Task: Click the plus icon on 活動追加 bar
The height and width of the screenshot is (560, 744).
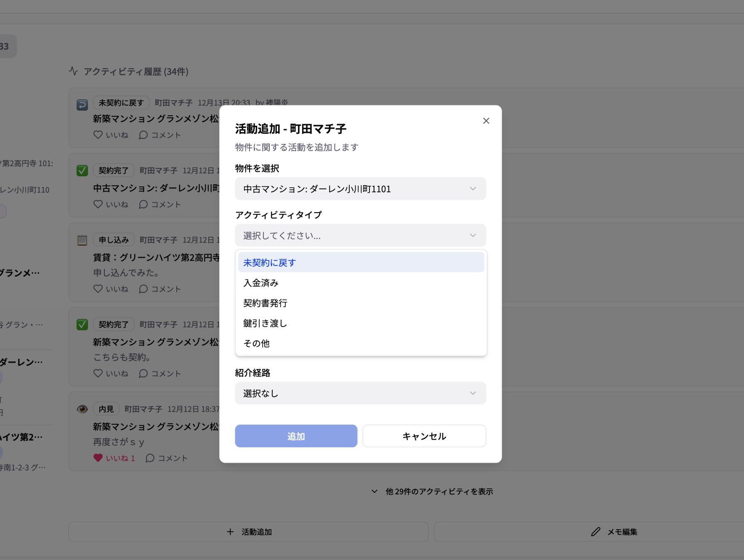Action: tap(230, 532)
